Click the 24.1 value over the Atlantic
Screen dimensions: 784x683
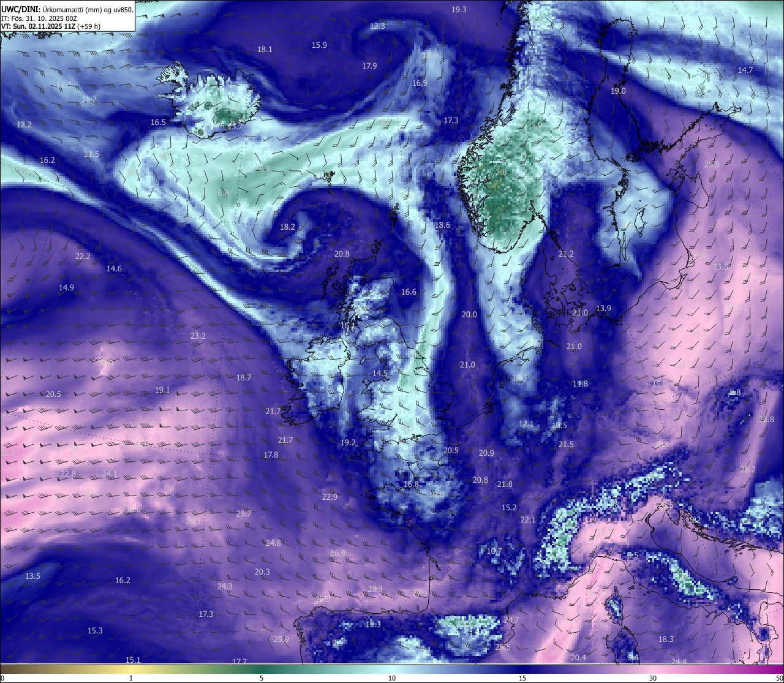pyautogui.click(x=110, y=474)
